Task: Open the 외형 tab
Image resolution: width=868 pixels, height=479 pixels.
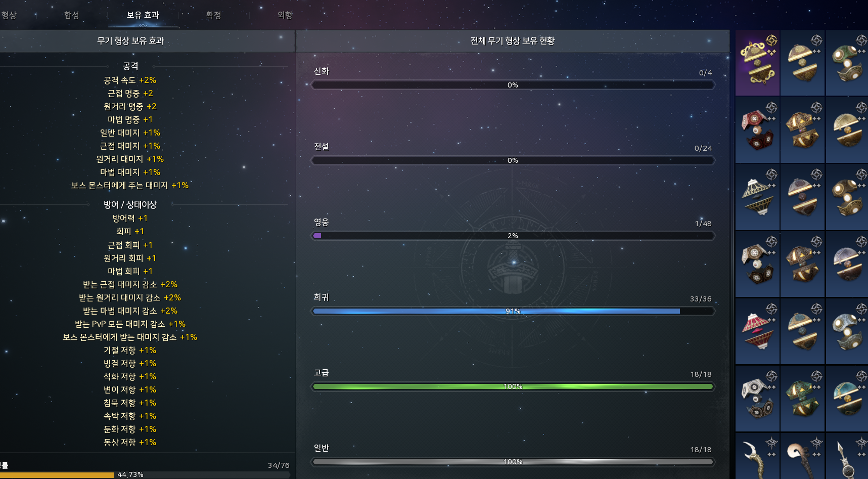Action: (x=285, y=15)
